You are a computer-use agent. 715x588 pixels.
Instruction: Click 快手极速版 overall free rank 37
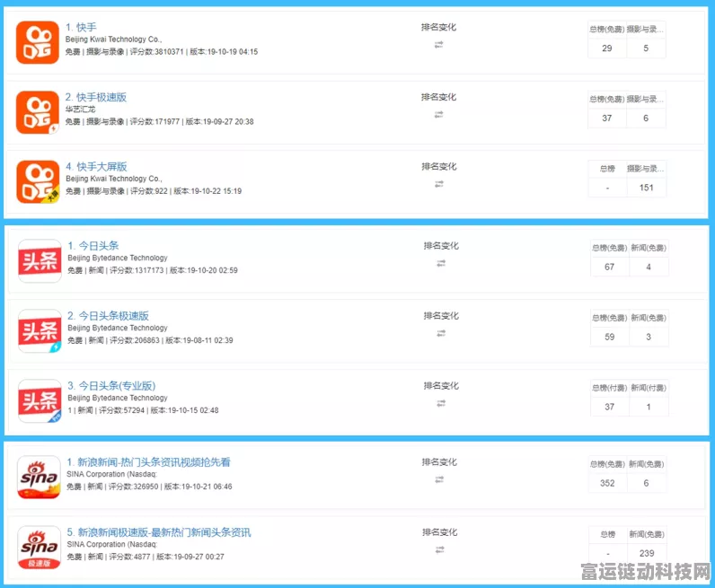[607, 118]
